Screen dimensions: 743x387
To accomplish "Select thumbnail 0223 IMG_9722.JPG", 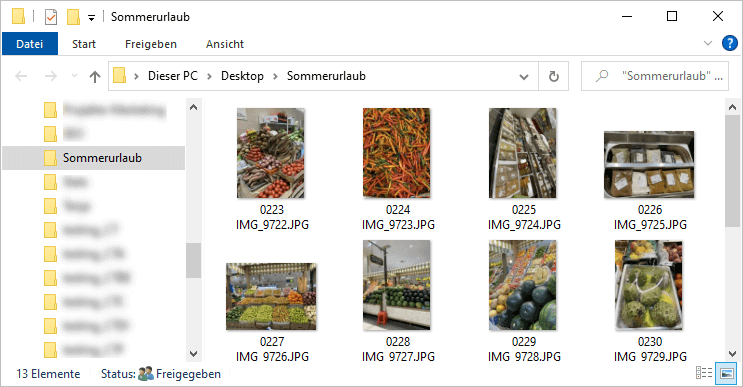I will [271, 153].
